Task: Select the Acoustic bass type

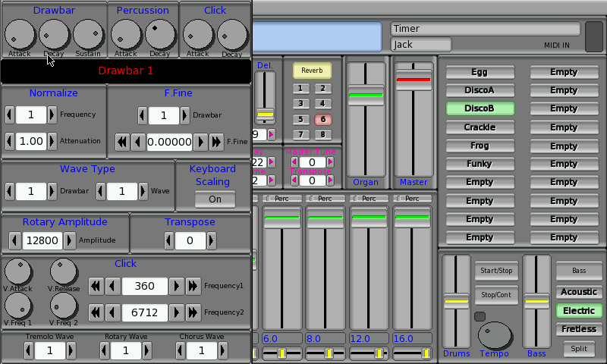Action: click(579, 292)
